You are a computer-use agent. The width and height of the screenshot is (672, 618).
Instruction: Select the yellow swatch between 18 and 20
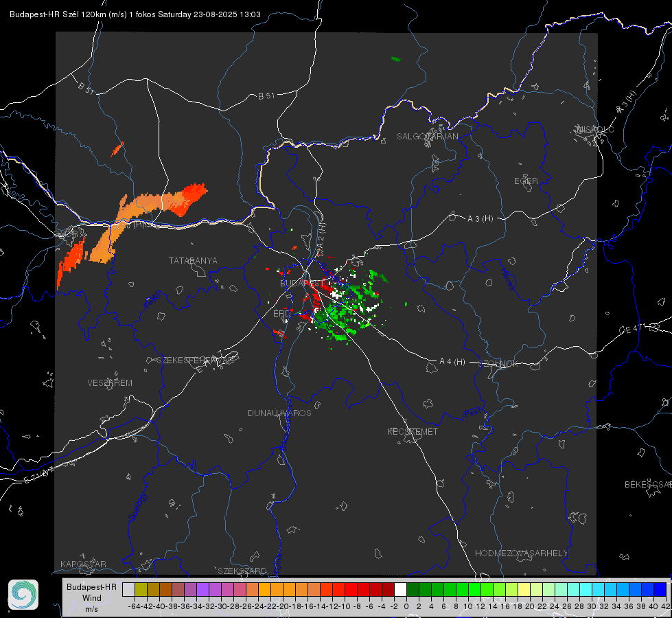click(524, 589)
